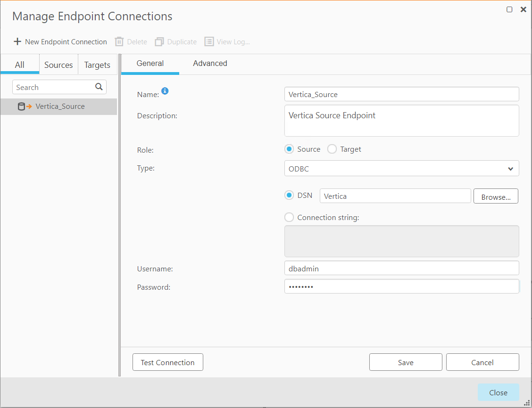Close the Manage Endpoint Connections dialog
Screen dimensions: 532x408
pos(498,392)
